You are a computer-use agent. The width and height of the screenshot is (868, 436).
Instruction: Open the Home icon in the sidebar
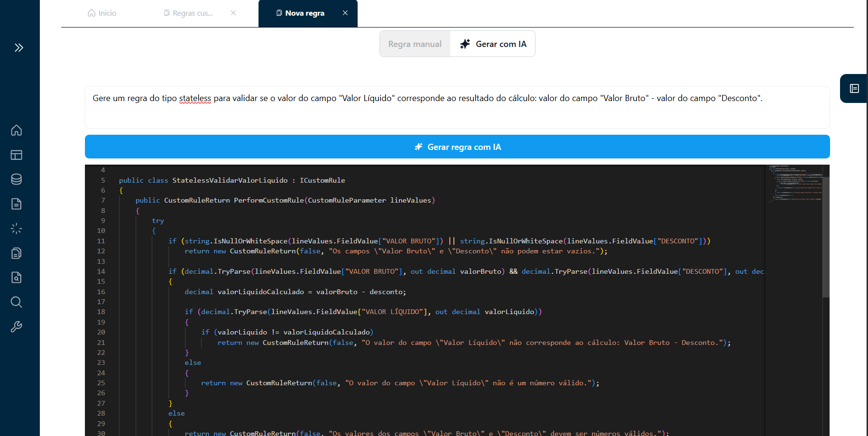click(x=16, y=130)
